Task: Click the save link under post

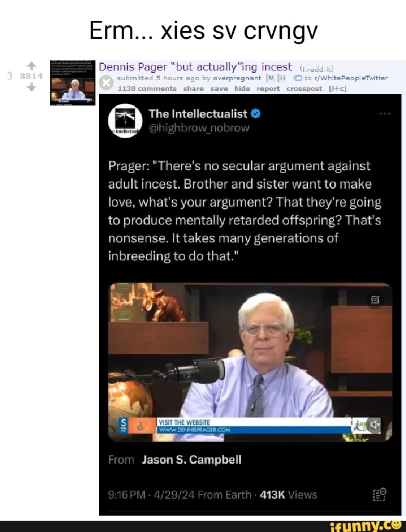Action: (219, 89)
